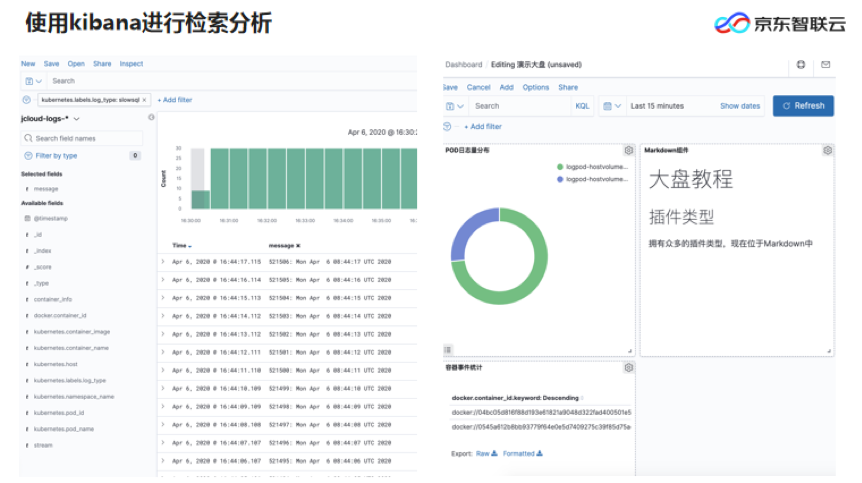The image size is (862, 483).
Task: Click the Filter by type link
Action: point(56,156)
